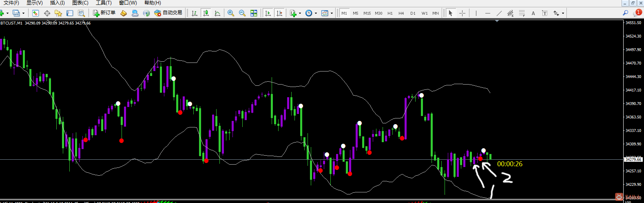Open the Strategy Tester magnifier icon
The image size is (644, 203).
(x=81, y=13)
